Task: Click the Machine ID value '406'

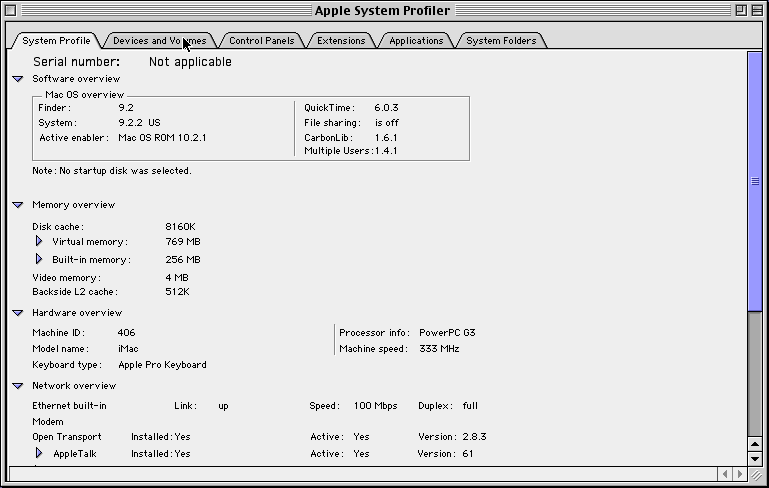Action: point(127,333)
